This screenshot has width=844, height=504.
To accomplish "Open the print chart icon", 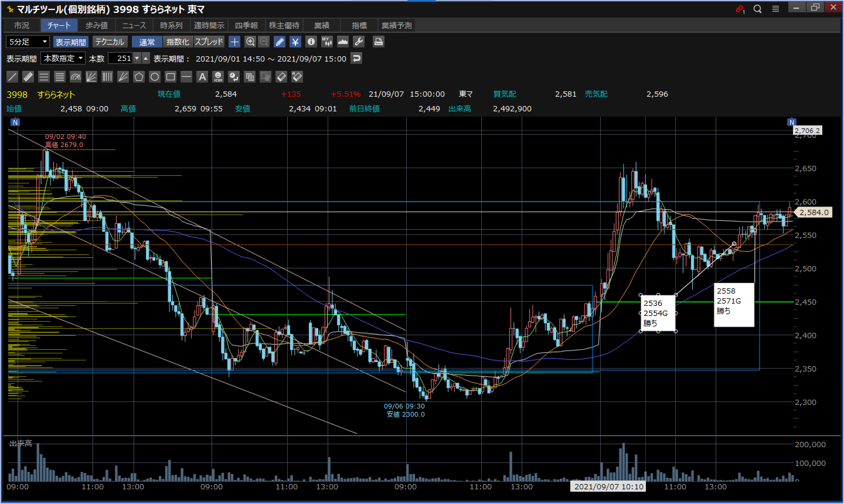I will [x=378, y=42].
